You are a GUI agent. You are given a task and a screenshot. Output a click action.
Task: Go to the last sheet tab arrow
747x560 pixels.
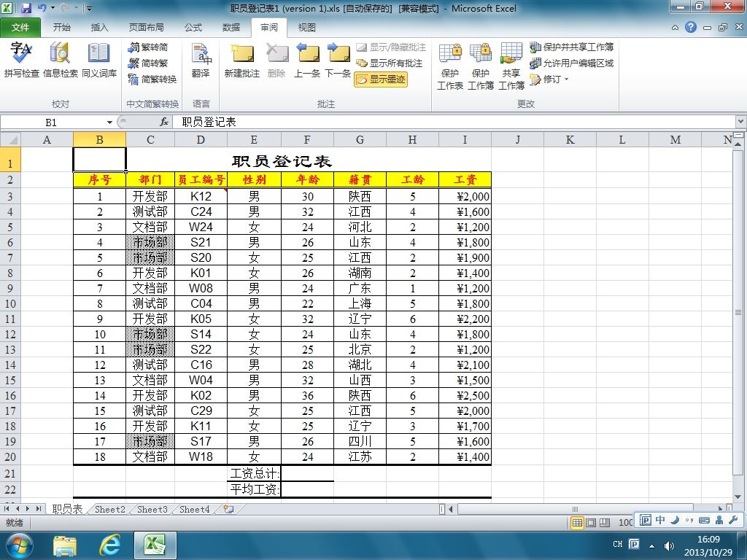coord(38,508)
